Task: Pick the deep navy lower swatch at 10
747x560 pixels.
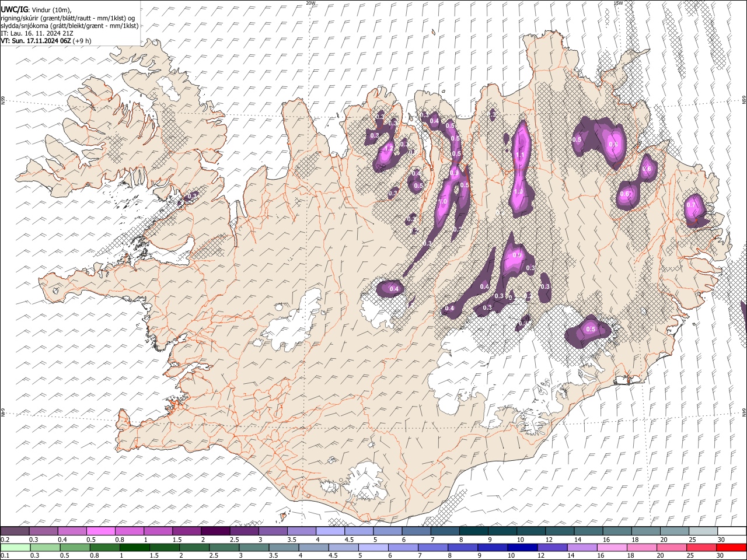Action: pos(522,547)
